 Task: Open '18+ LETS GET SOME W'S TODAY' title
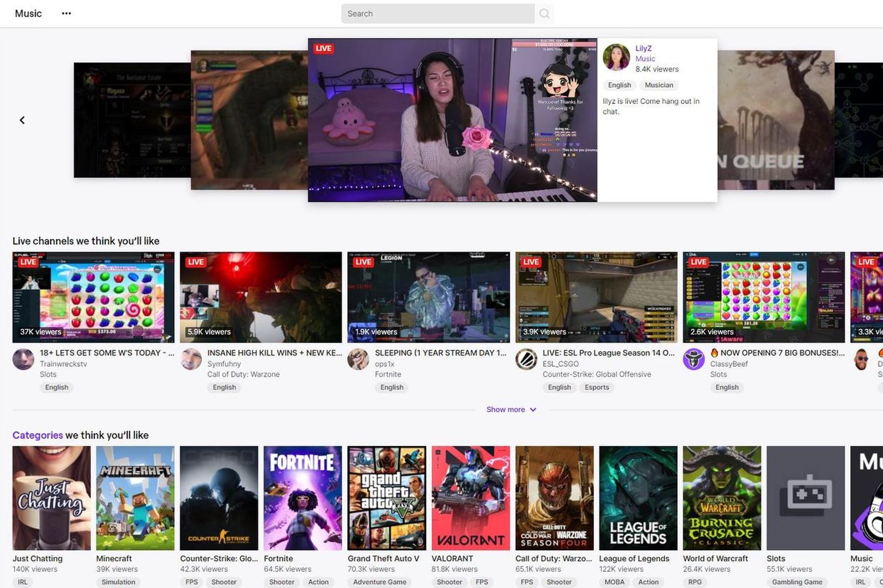107,353
